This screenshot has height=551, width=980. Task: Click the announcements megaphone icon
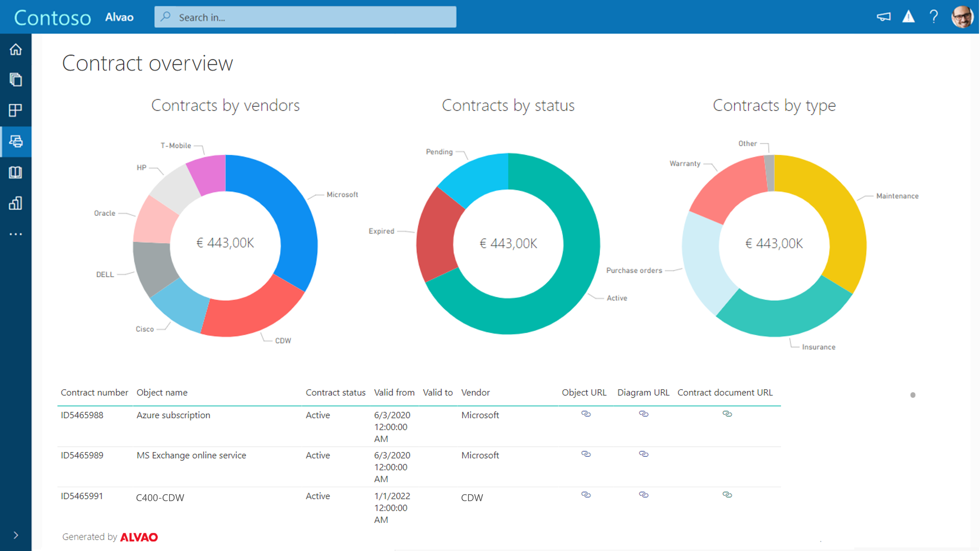883,17
